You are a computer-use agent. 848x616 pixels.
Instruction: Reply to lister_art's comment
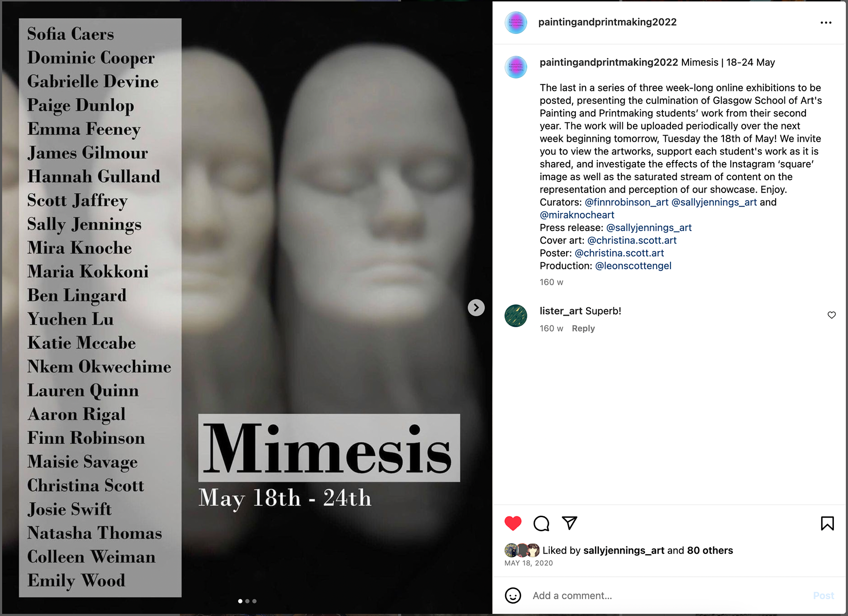pyautogui.click(x=583, y=328)
